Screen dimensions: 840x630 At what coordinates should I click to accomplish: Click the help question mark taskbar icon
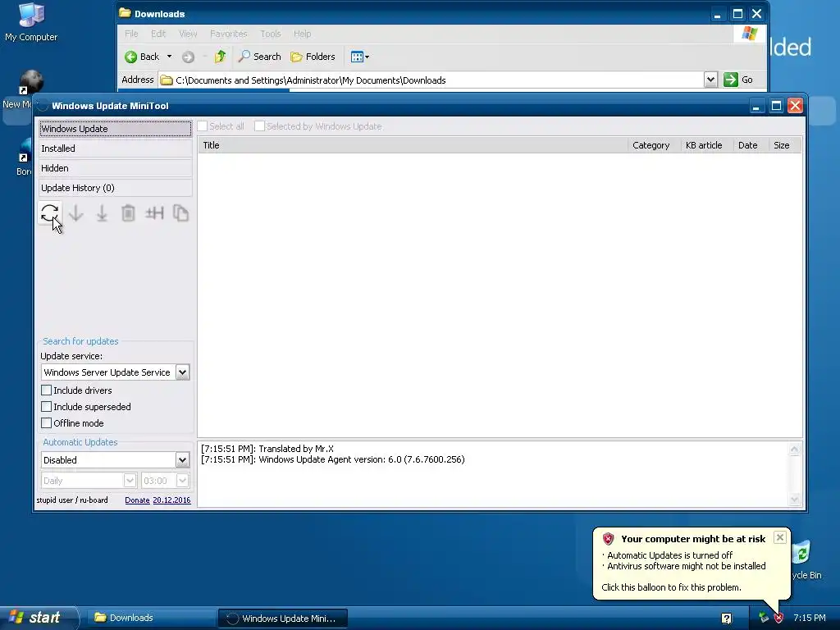point(727,619)
